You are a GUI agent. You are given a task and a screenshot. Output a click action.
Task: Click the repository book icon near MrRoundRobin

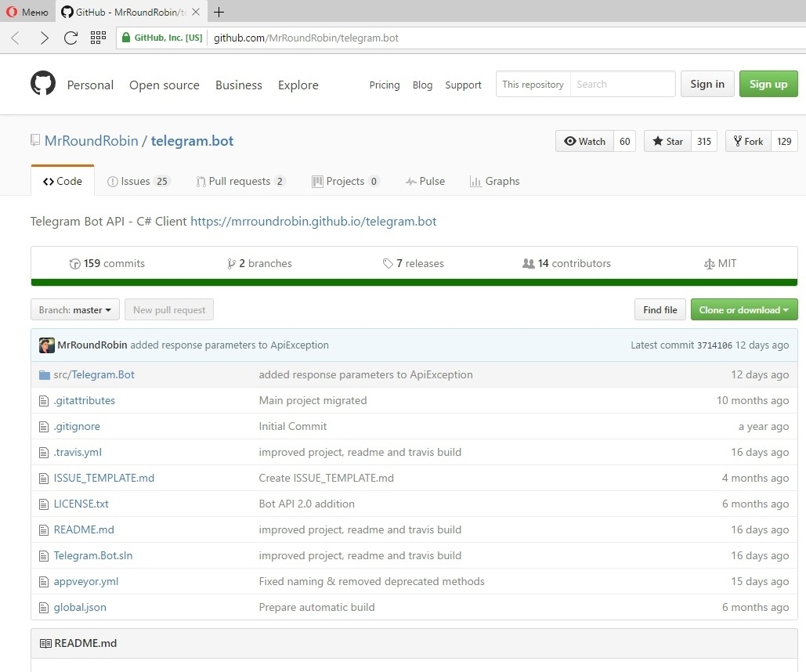click(x=35, y=140)
